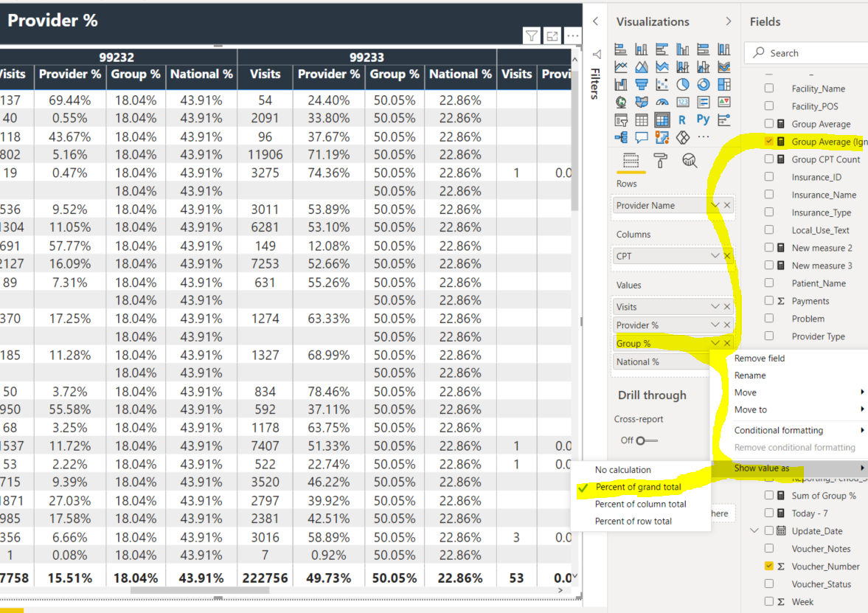Image resolution: width=868 pixels, height=613 pixels.
Task: Select the matrix visual
Action: 662,120
